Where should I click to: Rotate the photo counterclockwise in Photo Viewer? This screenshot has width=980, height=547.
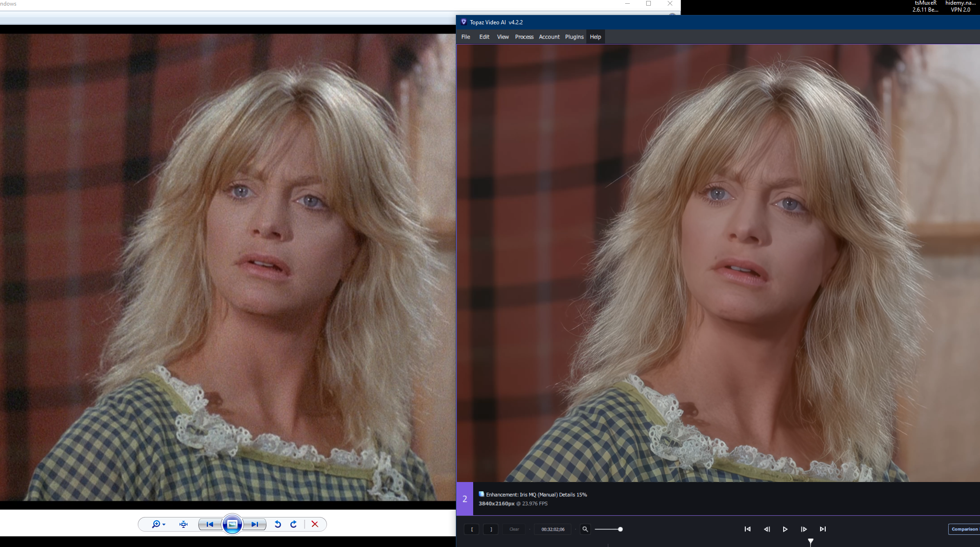[278, 525]
